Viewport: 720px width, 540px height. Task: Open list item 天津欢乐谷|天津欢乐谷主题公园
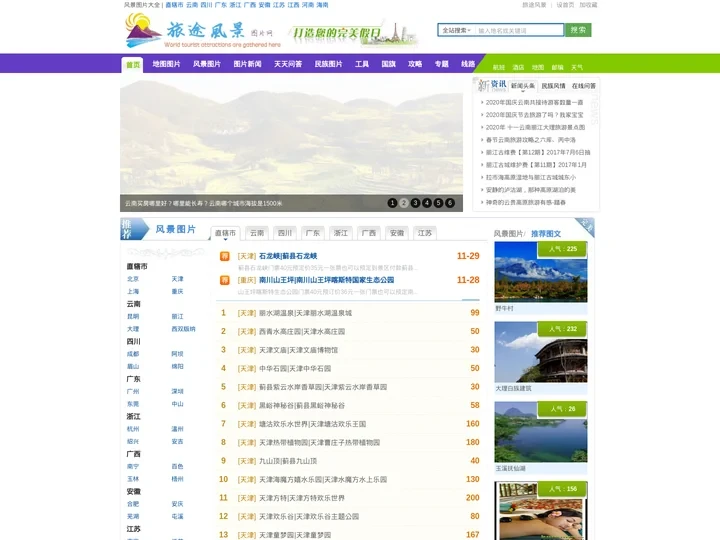(x=309, y=517)
